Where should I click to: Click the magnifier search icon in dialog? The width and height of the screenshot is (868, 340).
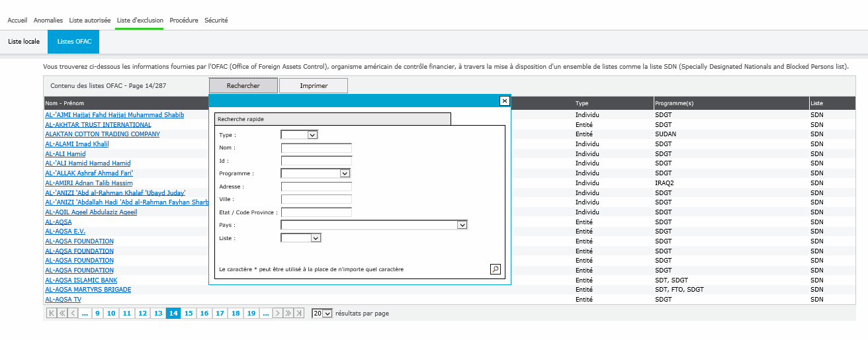tap(495, 269)
